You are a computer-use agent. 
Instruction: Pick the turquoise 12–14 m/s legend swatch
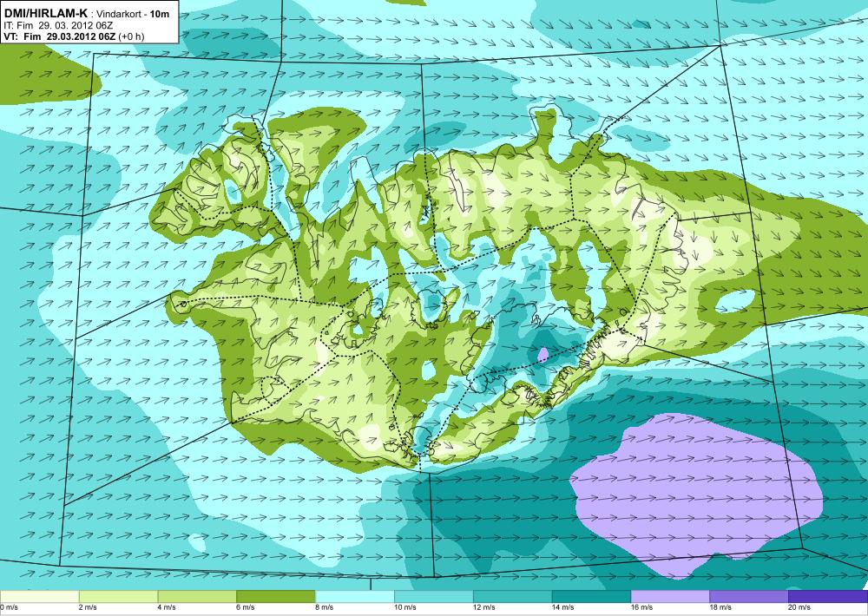pyautogui.click(x=513, y=597)
